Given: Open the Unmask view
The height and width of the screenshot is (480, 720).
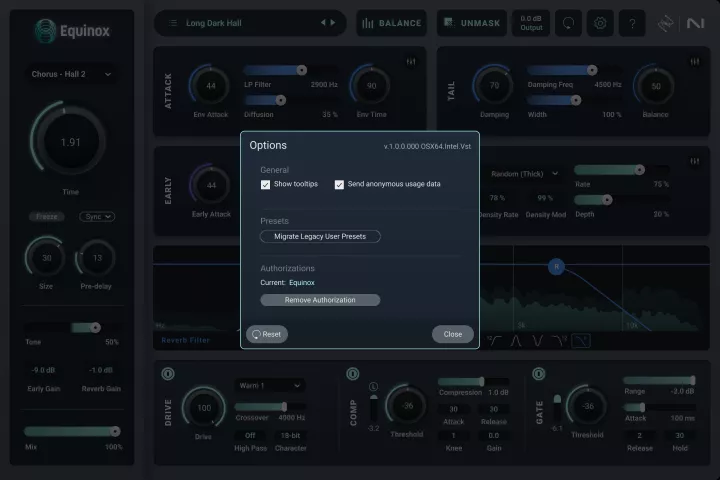Looking at the screenshot, I should point(472,23).
